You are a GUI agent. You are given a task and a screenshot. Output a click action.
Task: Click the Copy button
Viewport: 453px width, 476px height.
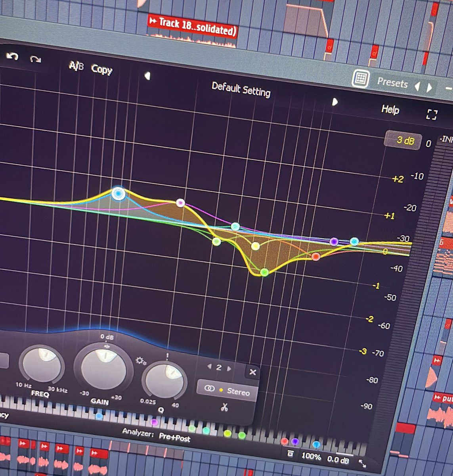tap(102, 69)
